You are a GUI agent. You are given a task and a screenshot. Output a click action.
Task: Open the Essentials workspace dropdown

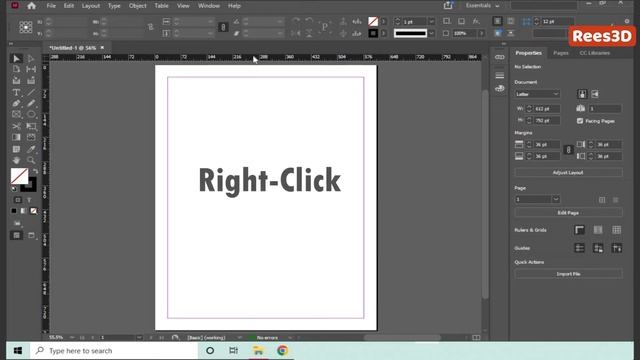482,6
